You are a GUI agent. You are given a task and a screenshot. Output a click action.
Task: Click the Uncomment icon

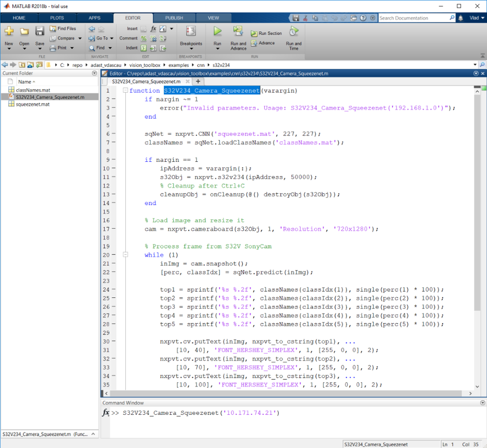coord(153,39)
